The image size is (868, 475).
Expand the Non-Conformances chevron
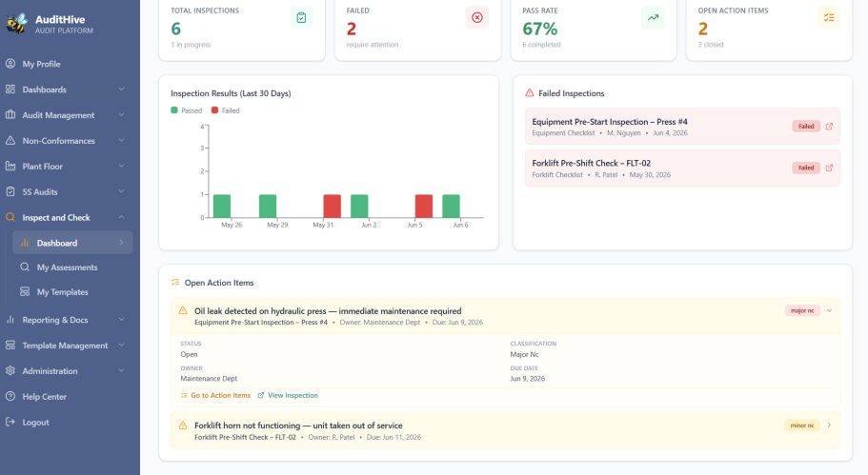121,141
